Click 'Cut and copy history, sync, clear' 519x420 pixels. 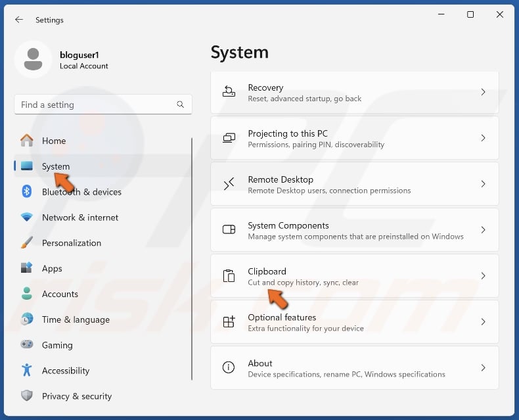[304, 283]
